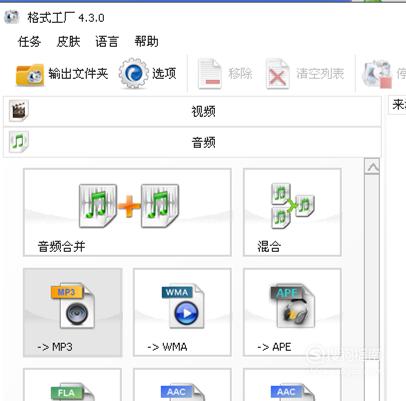Click the 格式工厂 app icon in title bar
This screenshot has height=401, width=406.
point(12,17)
